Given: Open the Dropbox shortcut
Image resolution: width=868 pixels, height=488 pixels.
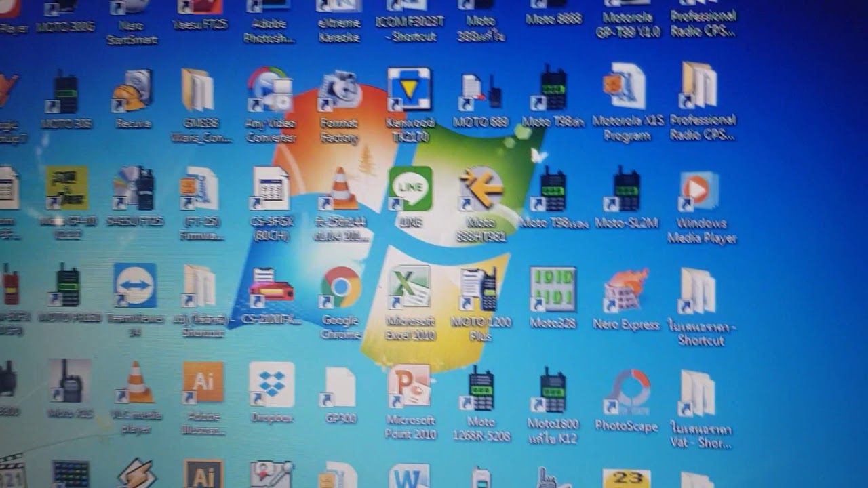Looking at the screenshot, I should coord(271,384).
